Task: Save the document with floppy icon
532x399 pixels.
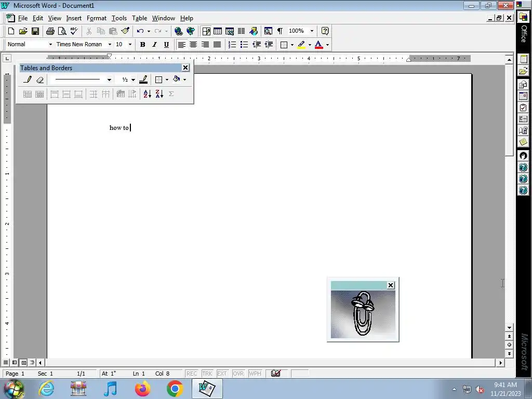Action: (x=35, y=31)
